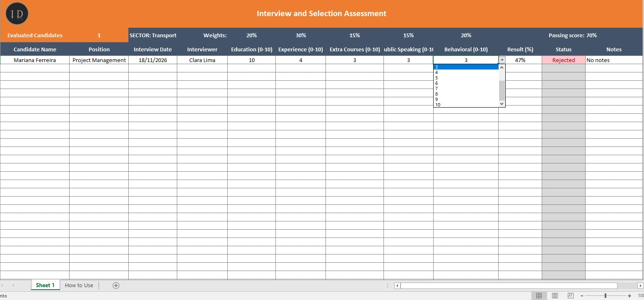Click the Evaluated Candidates label
Screen dimensions: 644x300
click(35, 35)
